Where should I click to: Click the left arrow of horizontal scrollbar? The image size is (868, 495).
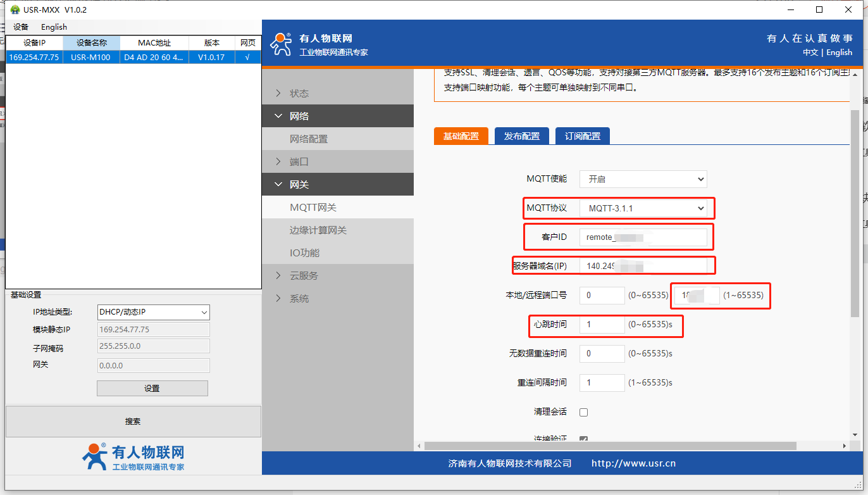click(418, 446)
